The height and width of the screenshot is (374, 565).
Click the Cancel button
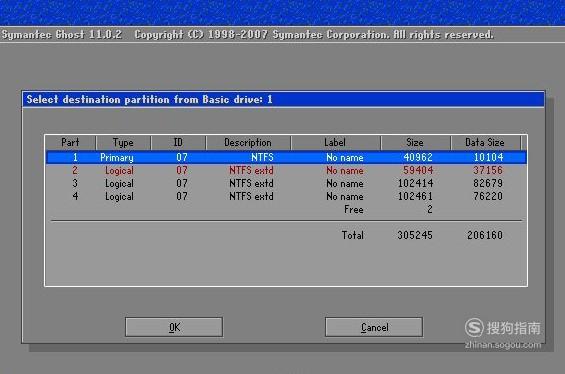coord(374,327)
